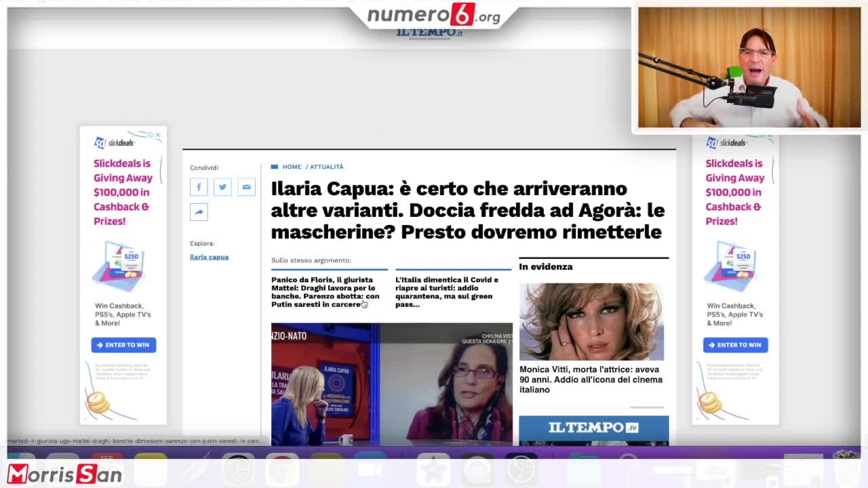Click the 'Sullo stesso argomento:' label

tap(311, 260)
